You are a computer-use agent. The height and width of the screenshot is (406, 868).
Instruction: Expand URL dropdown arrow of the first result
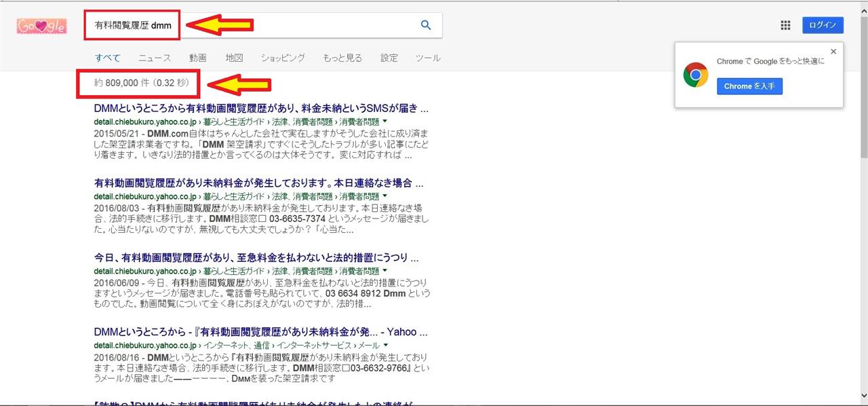click(x=385, y=121)
